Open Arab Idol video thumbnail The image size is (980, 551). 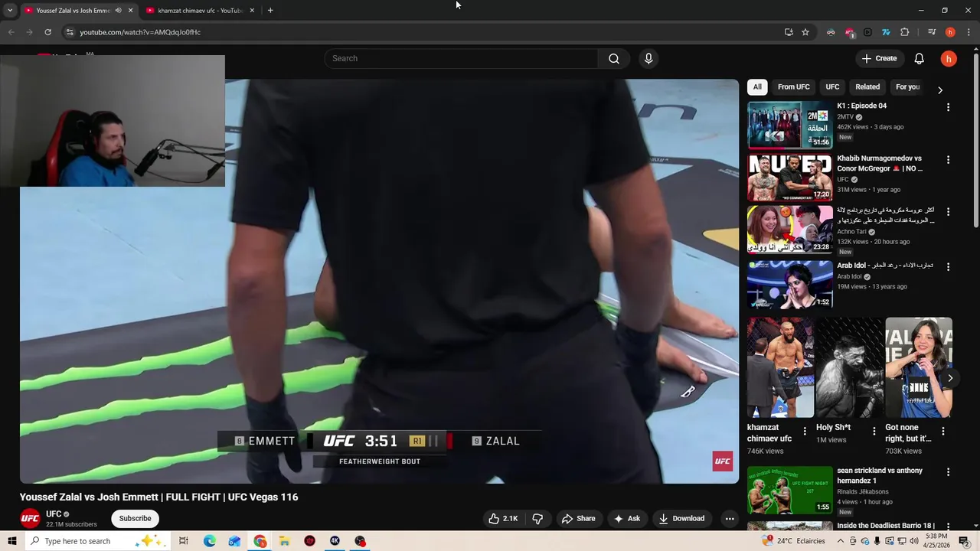coord(789,285)
